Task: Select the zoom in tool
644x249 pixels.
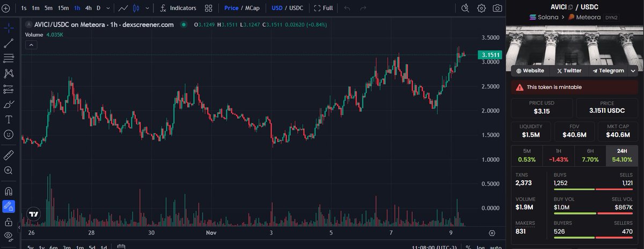Action: point(9,171)
